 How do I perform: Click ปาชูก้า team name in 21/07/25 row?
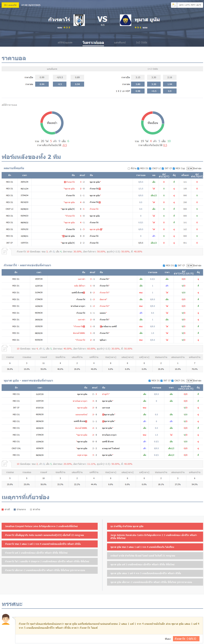(105, 394)
